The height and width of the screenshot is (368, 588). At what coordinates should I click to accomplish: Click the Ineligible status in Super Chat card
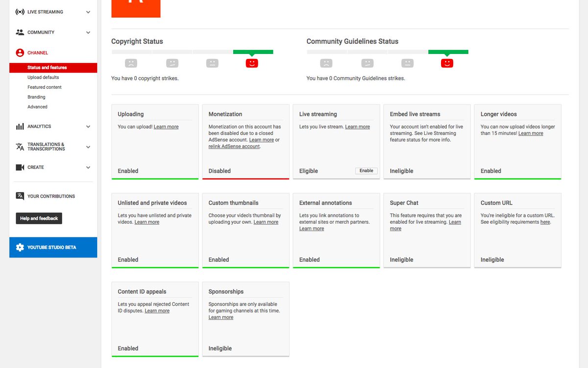point(402,260)
